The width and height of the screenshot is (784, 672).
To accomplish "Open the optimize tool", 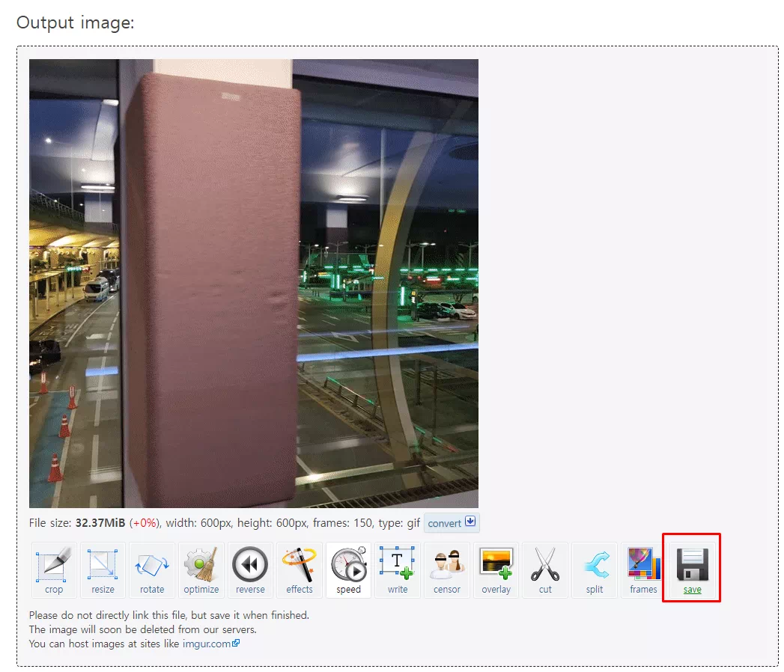I will 201,570.
